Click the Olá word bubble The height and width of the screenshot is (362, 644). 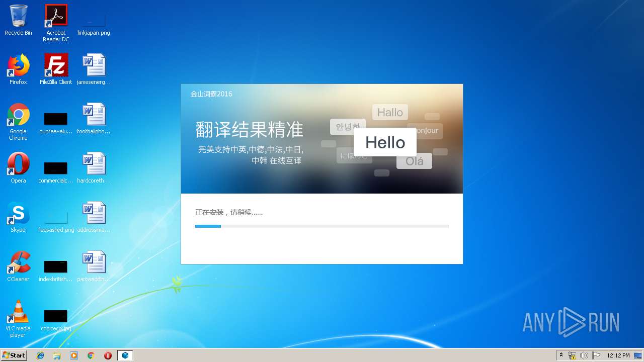tap(414, 161)
